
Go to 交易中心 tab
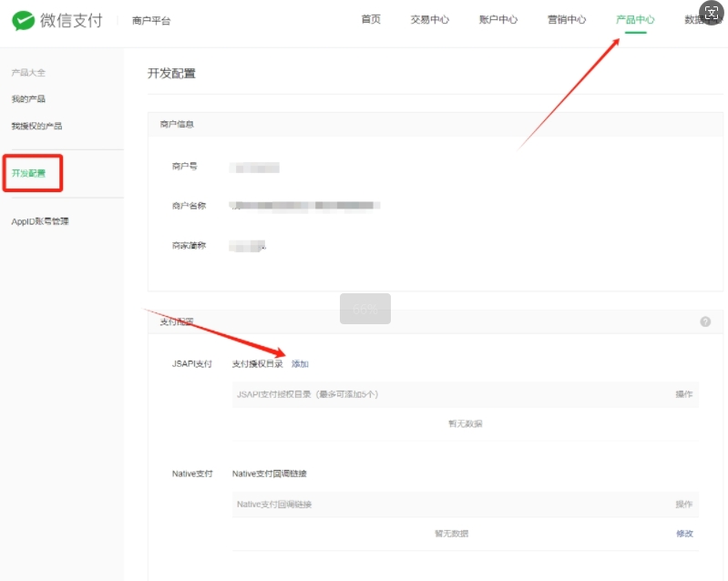[429, 19]
